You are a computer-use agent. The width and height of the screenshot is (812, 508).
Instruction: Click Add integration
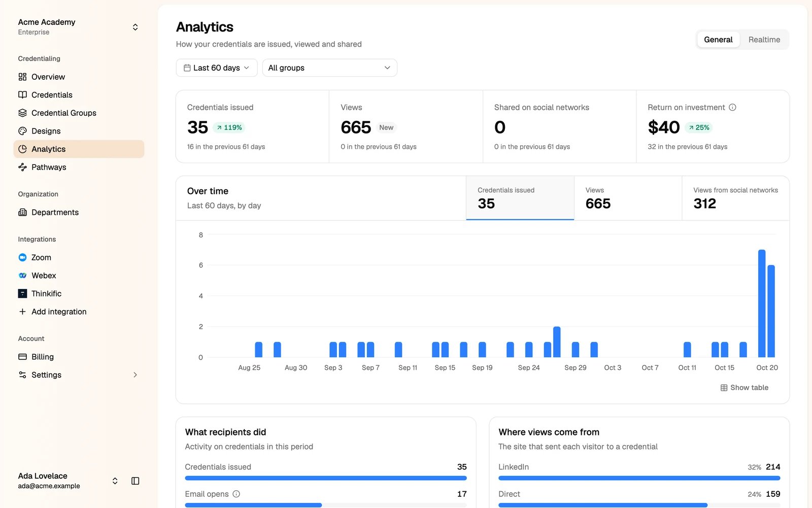coord(79,311)
